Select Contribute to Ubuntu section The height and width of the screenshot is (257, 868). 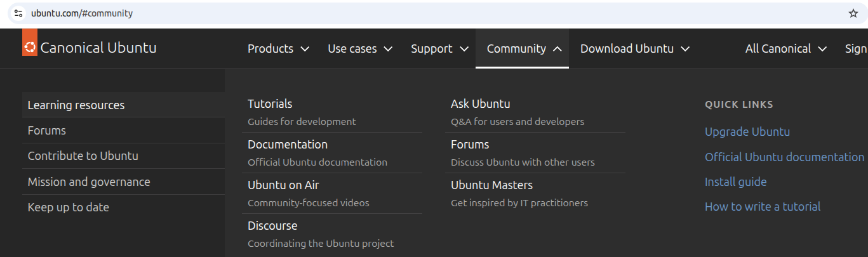123,155
